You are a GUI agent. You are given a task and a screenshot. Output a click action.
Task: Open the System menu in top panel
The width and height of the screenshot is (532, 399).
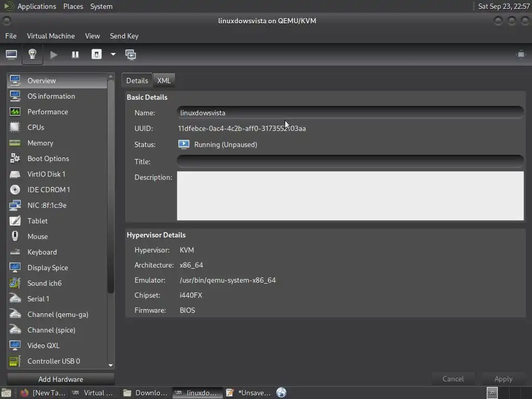tap(101, 6)
